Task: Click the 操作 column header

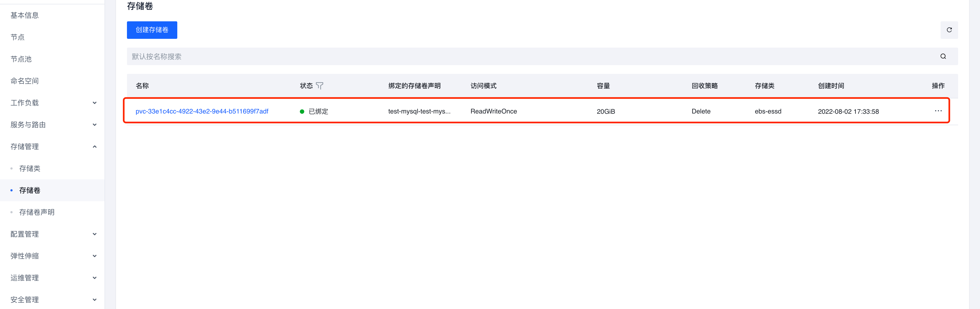Action: point(938,86)
